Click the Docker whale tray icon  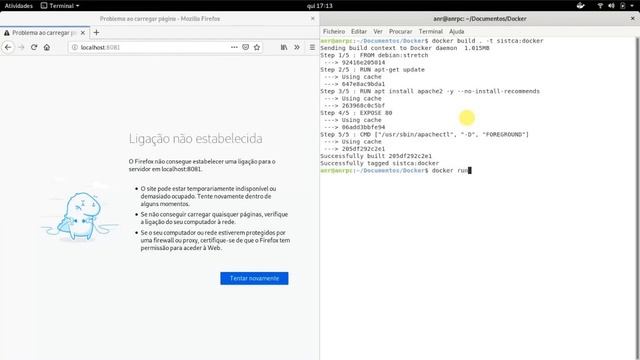(x=580, y=6)
